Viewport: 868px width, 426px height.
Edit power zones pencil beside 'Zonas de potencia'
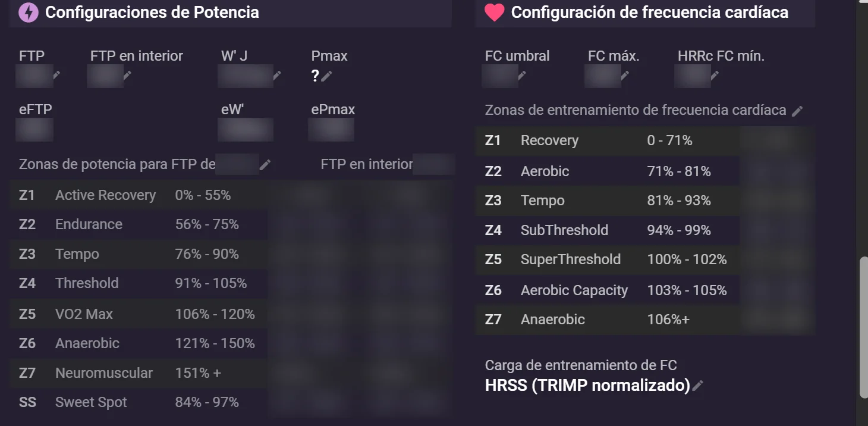265,165
